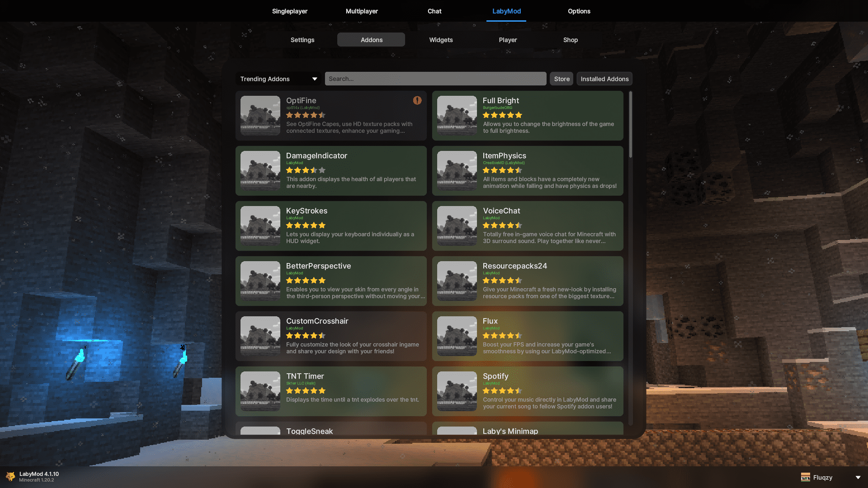This screenshot has width=868, height=488.
Task: Open the DamageIndicator addon thumbnail
Action: (x=260, y=171)
